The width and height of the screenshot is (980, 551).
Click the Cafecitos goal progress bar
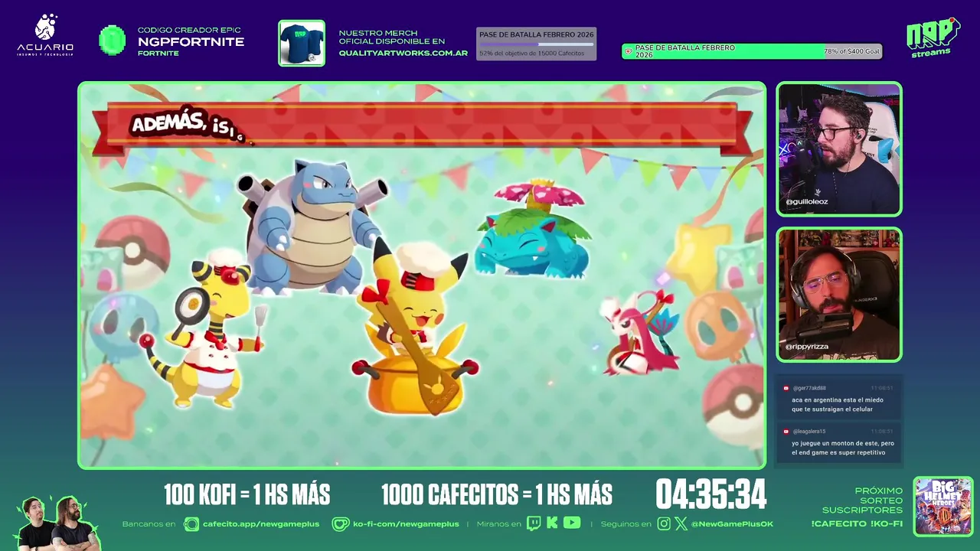(x=536, y=44)
